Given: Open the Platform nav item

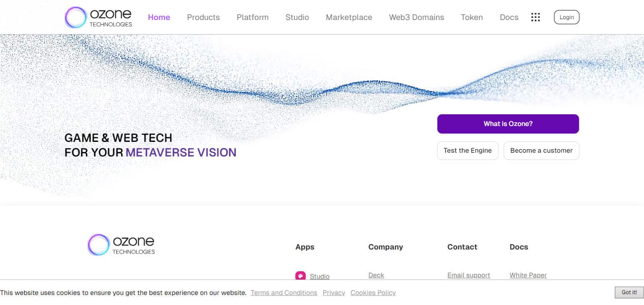Looking at the screenshot, I should coord(252,17).
